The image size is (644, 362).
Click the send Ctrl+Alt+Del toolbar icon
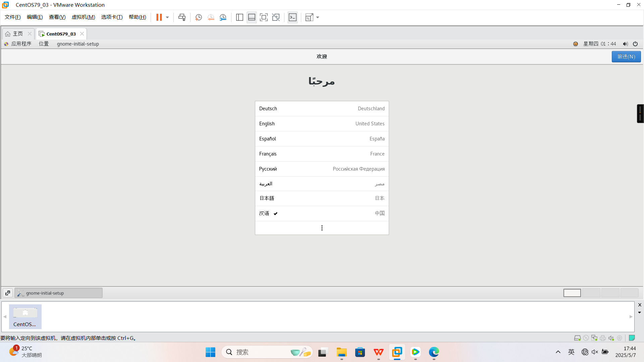coord(182,17)
